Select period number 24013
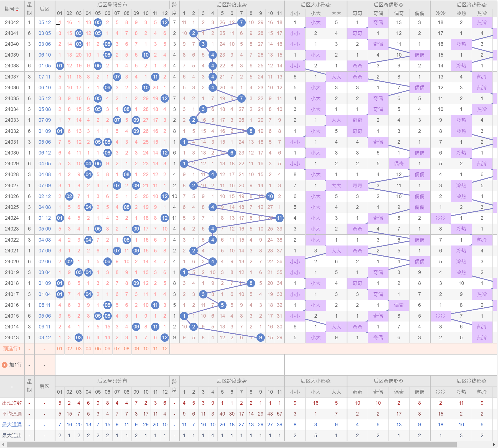 tap(12, 338)
